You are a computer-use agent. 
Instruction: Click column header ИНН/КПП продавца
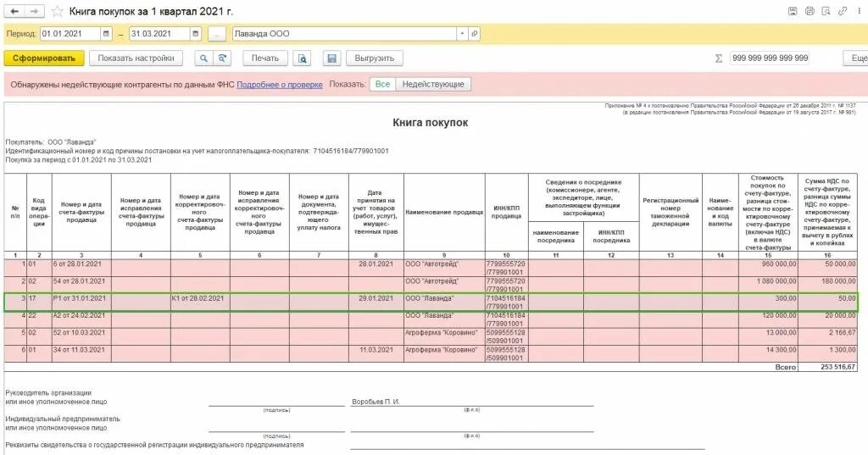507,213
